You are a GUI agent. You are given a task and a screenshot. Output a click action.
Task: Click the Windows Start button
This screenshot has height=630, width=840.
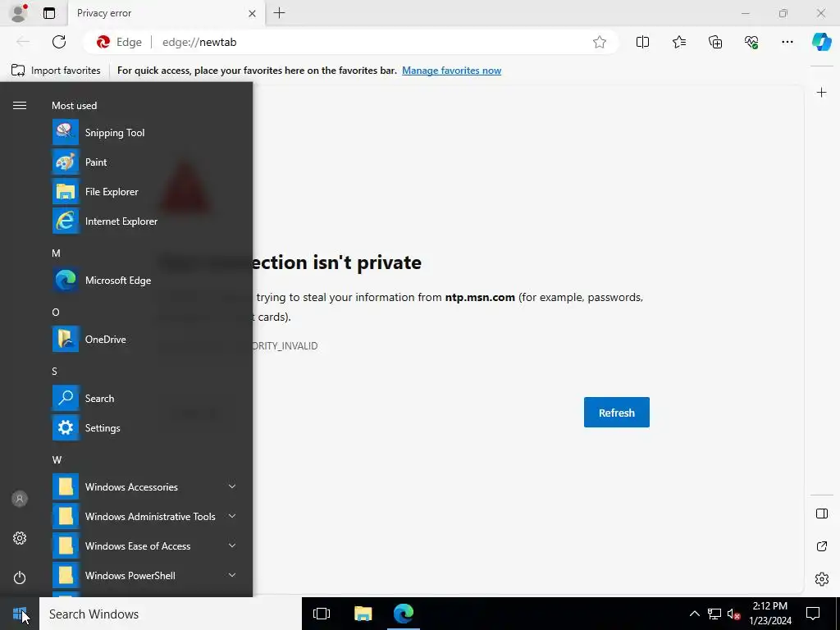pyautogui.click(x=20, y=614)
